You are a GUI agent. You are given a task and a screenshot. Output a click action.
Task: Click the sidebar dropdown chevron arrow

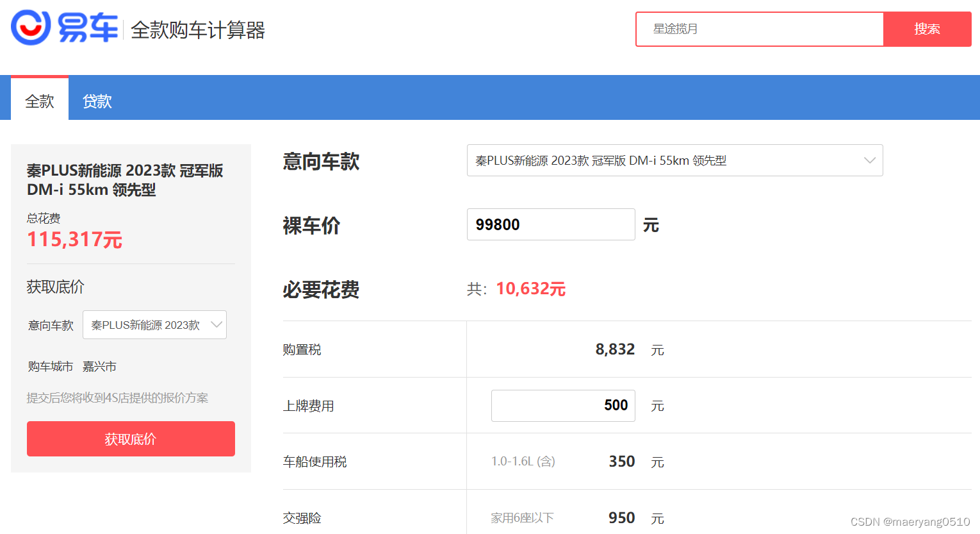click(216, 325)
